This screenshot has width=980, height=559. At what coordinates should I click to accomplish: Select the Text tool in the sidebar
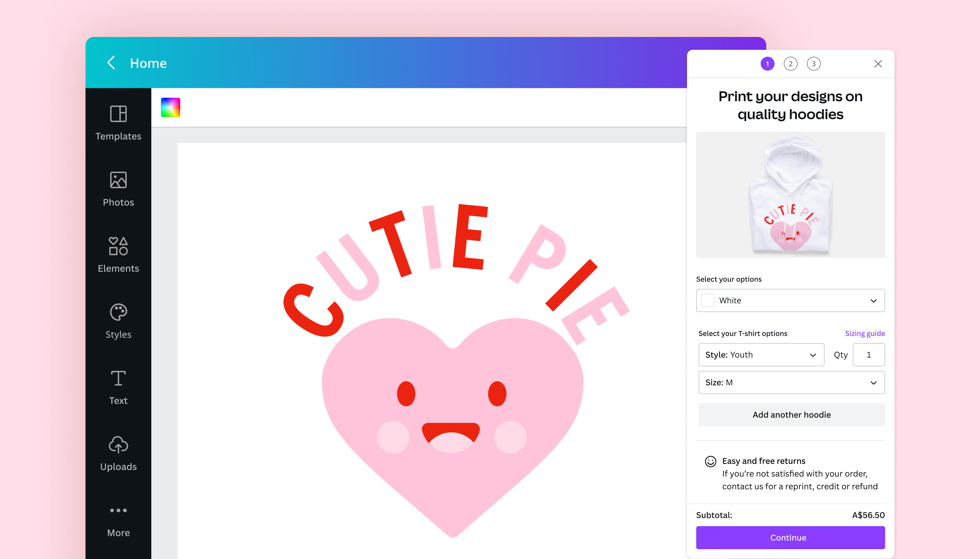click(x=118, y=386)
